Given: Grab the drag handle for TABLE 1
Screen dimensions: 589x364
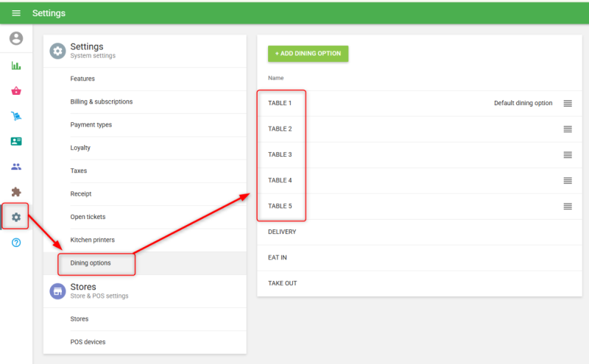Looking at the screenshot, I should [568, 104].
